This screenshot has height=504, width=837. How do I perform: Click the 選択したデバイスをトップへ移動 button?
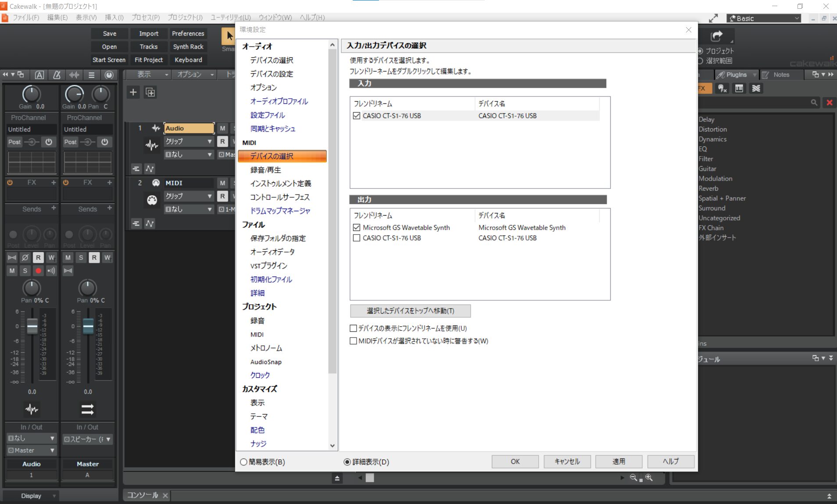(x=411, y=311)
